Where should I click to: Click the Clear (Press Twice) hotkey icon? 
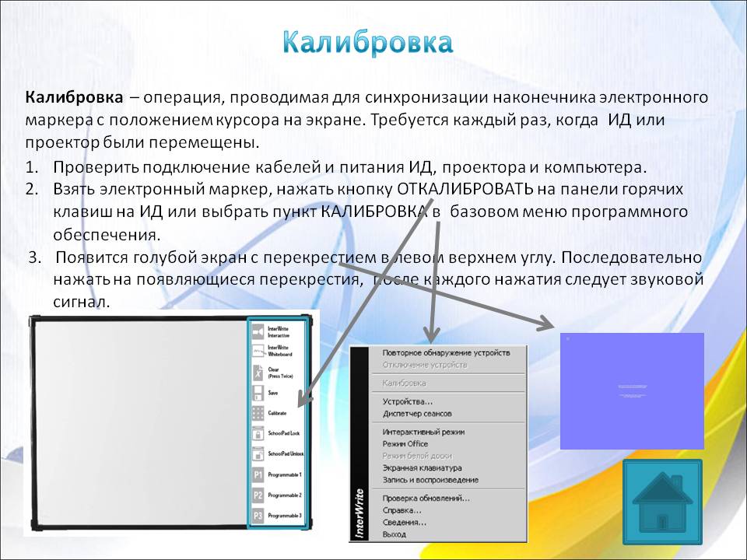point(258,372)
